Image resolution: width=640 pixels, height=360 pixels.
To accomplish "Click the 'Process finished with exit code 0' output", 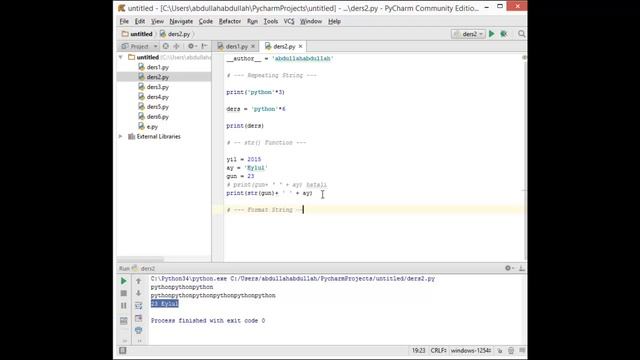I will pyautogui.click(x=208, y=320).
